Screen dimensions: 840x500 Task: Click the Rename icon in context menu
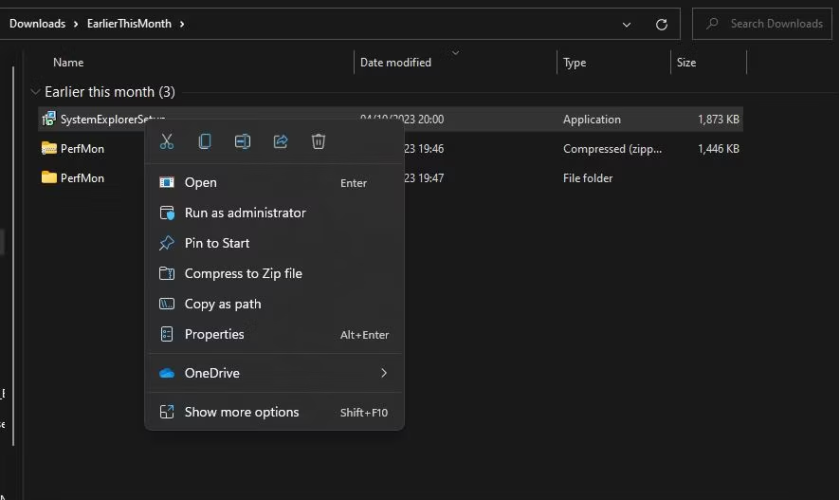242,142
